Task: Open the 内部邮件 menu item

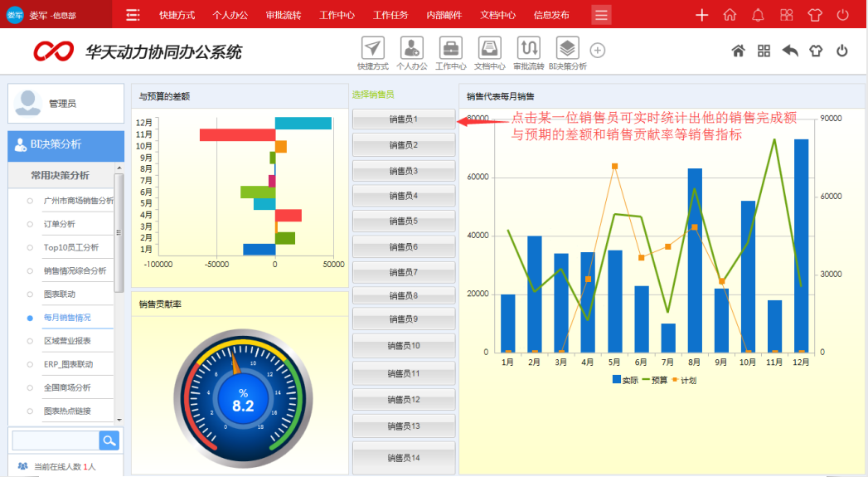Action: (444, 15)
